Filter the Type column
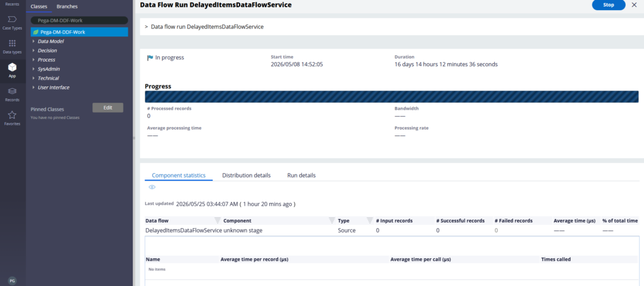This screenshot has height=286, width=644. [x=369, y=220]
